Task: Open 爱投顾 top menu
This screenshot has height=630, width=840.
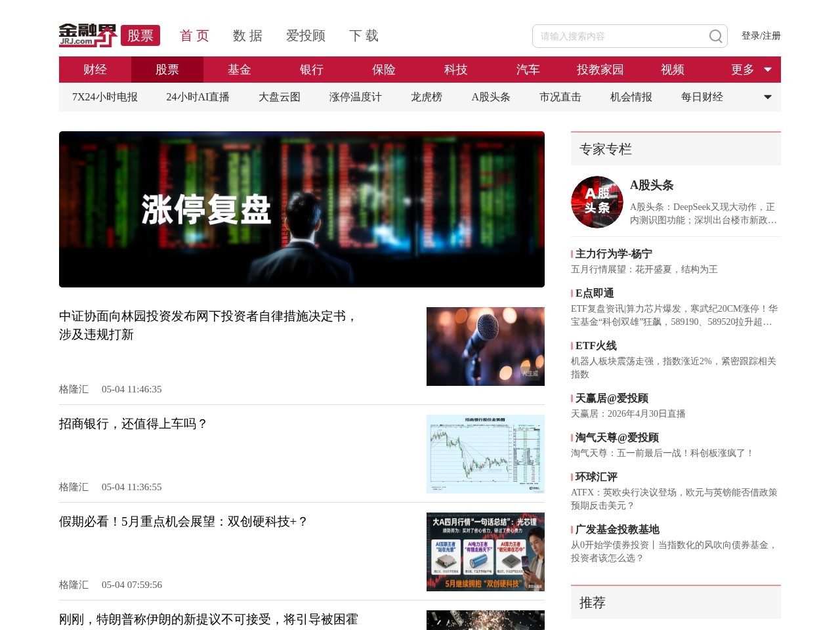Action: click(x=306, y=35)
